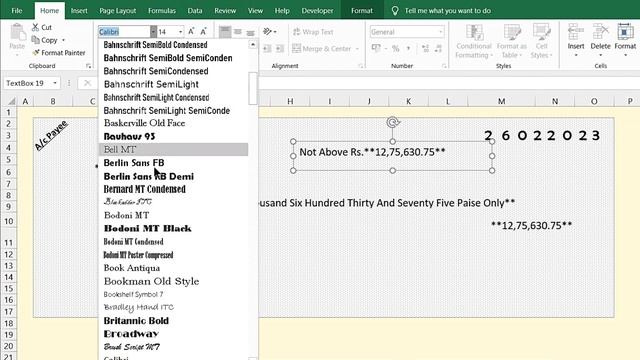640x360 pixels.
Task: Choose Berlin Sans FB font
Action: [173, 163]
